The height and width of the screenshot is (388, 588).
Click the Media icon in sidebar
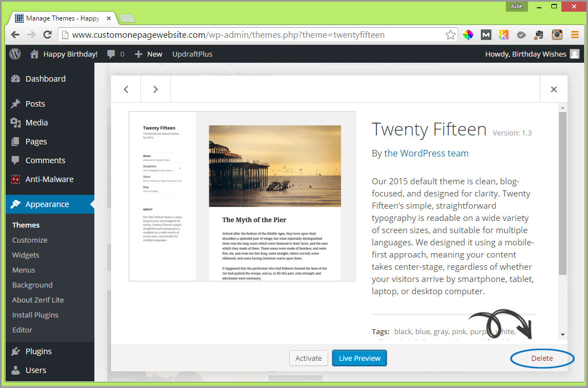(16, 123)
